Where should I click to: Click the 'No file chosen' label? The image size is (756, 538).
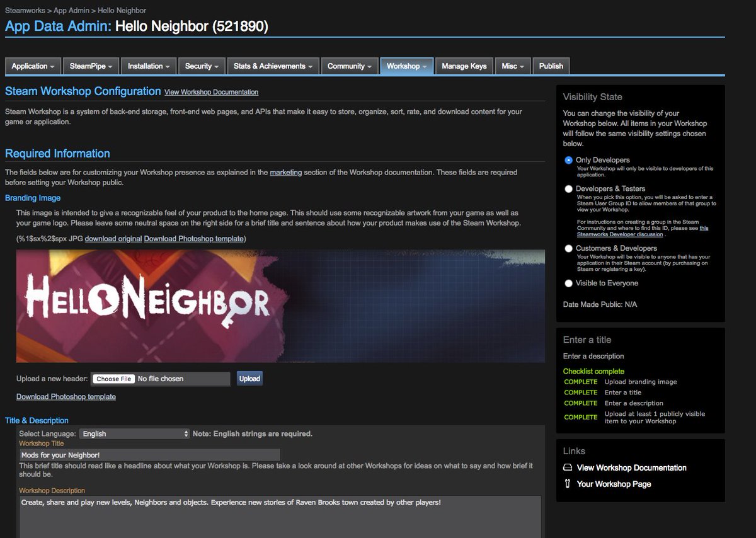pyautogui.click(x=161, y=379)
